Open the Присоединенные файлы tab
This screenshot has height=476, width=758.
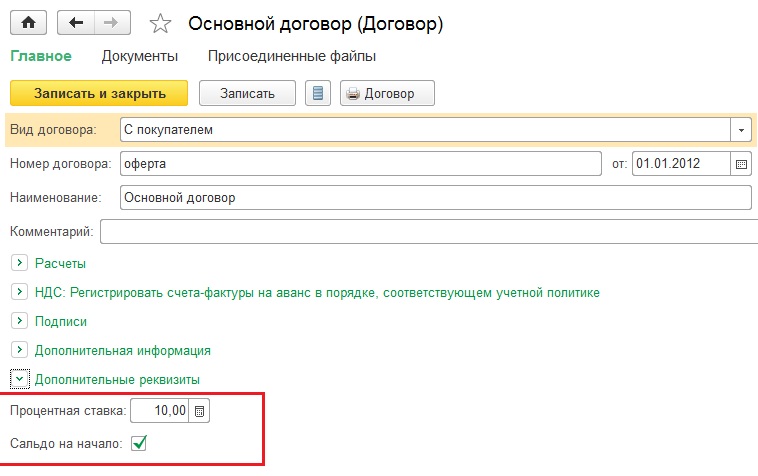tap(291, 56)
